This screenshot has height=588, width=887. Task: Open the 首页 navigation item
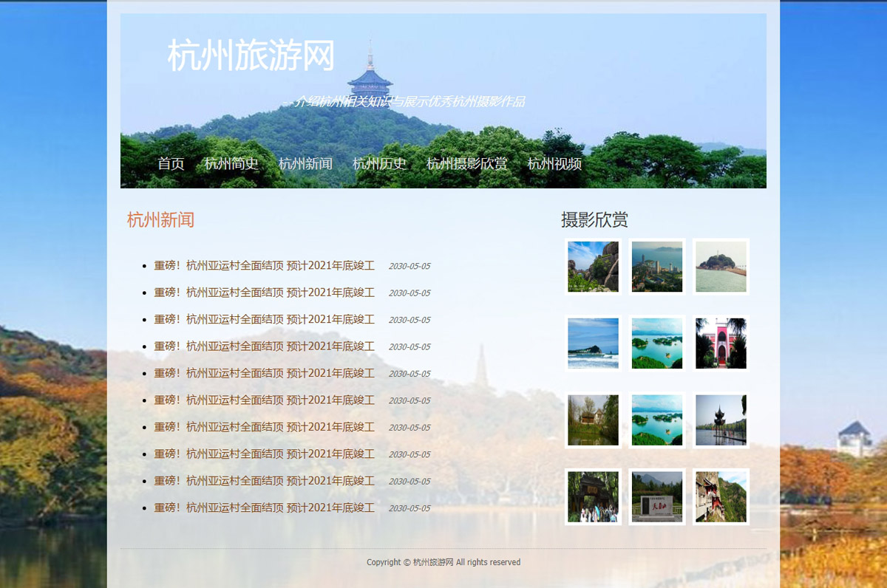pyautogui.click(x=171, y=163)
